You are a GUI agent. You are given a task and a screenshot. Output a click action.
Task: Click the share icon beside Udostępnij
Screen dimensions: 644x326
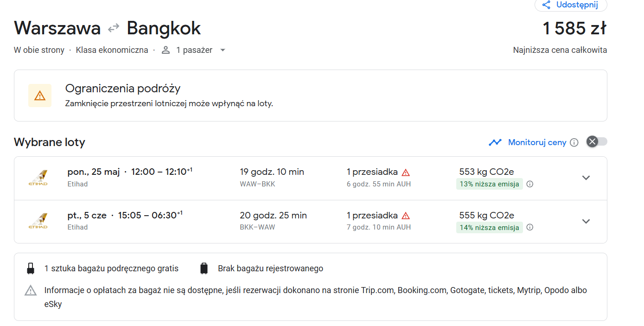[x=546, y=5]
